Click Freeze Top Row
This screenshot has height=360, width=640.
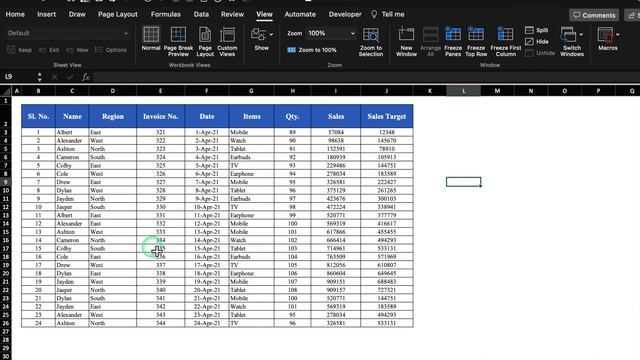476,42
